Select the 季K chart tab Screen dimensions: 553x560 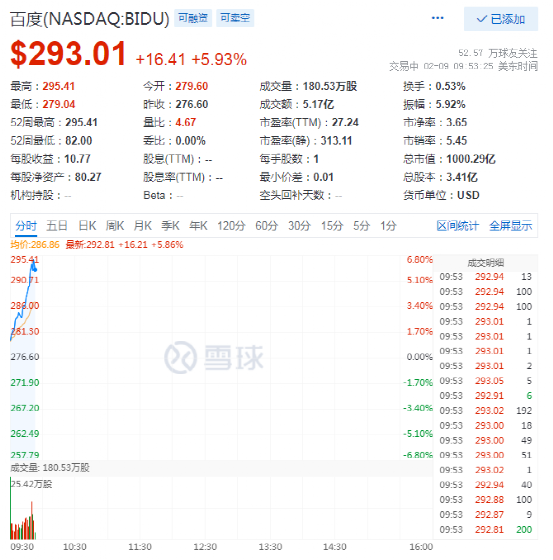click(170, 226)
